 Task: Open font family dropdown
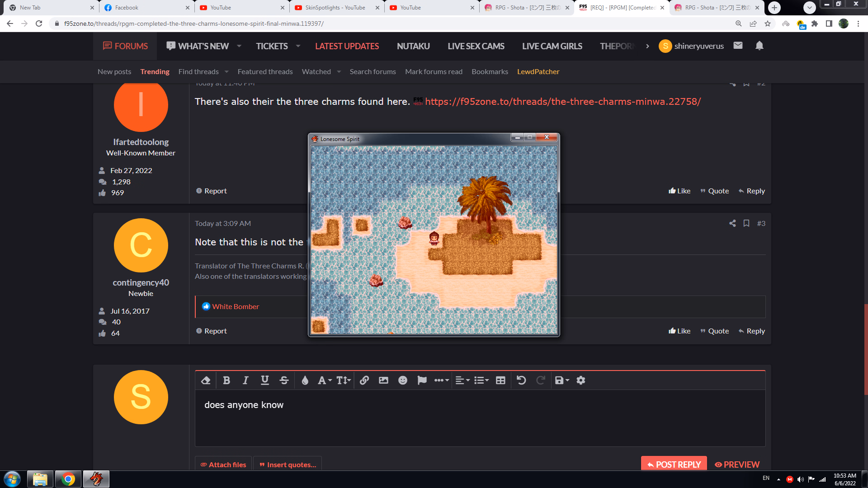click(325, 380)
